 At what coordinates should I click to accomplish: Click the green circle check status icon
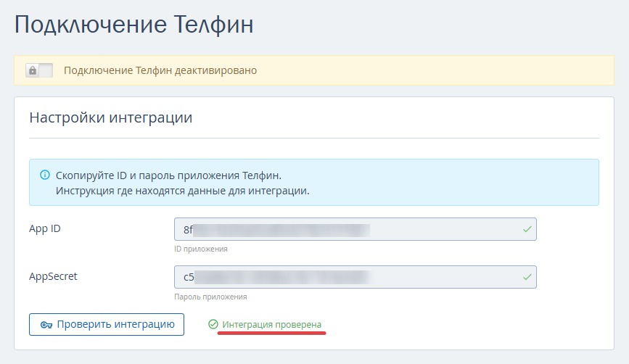pyautogui.click(x=213, y=325)
